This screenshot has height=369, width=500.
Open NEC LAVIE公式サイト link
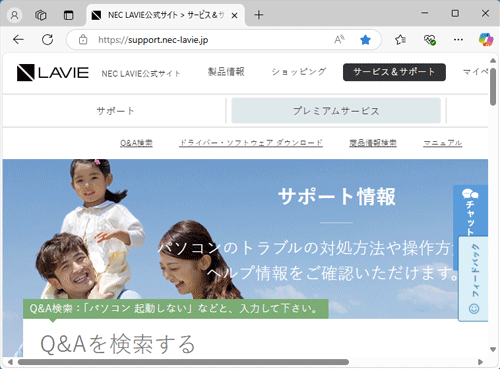[x=141, y=73]
